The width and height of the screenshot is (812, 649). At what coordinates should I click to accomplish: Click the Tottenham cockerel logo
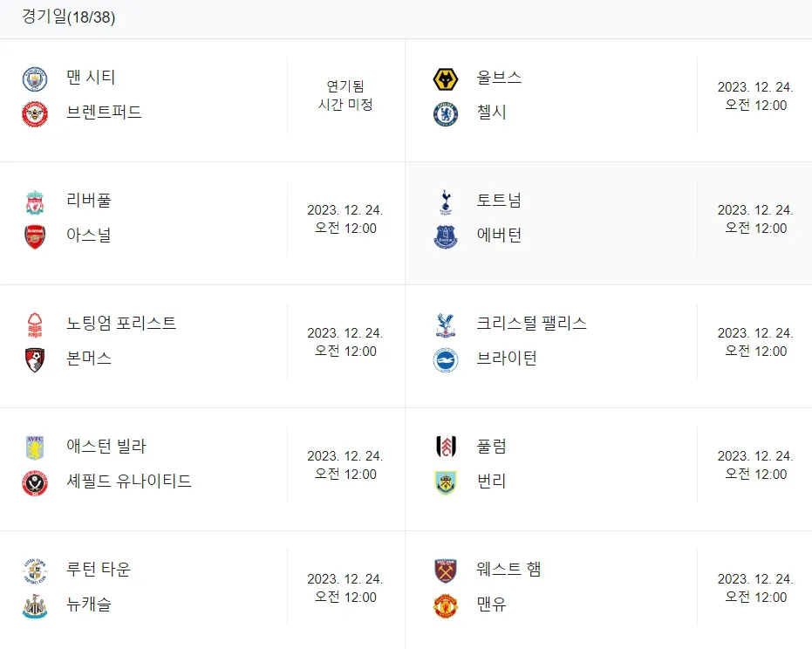point(446,202)
